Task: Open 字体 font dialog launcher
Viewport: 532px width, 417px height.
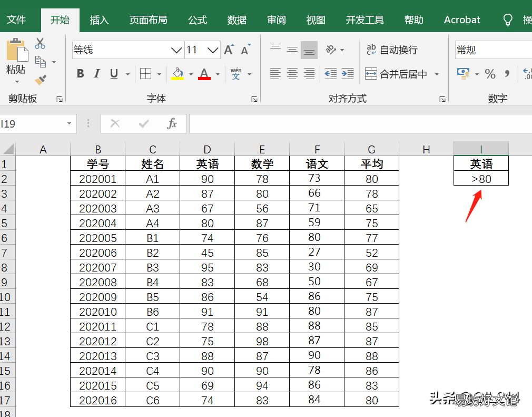Action: tap(254, 99)
